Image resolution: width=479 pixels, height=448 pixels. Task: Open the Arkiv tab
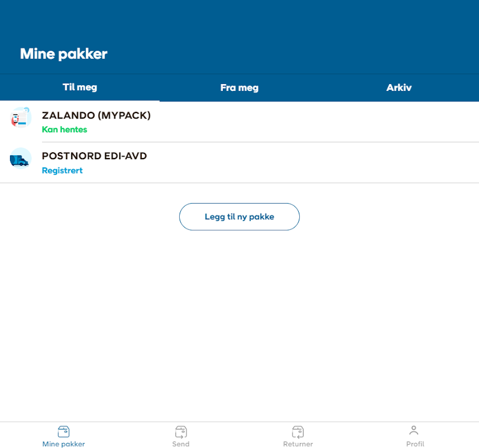(x=399, y=88)
